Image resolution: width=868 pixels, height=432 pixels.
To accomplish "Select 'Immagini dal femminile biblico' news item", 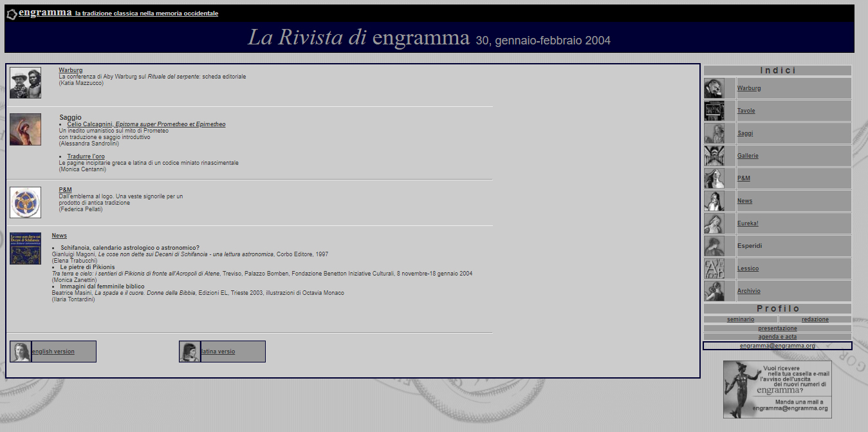I will click(102, 286).
